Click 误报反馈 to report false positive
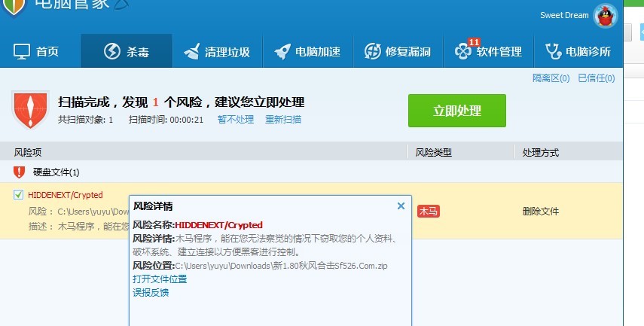Viewport: 644px width, 326px height. [151, 293]
